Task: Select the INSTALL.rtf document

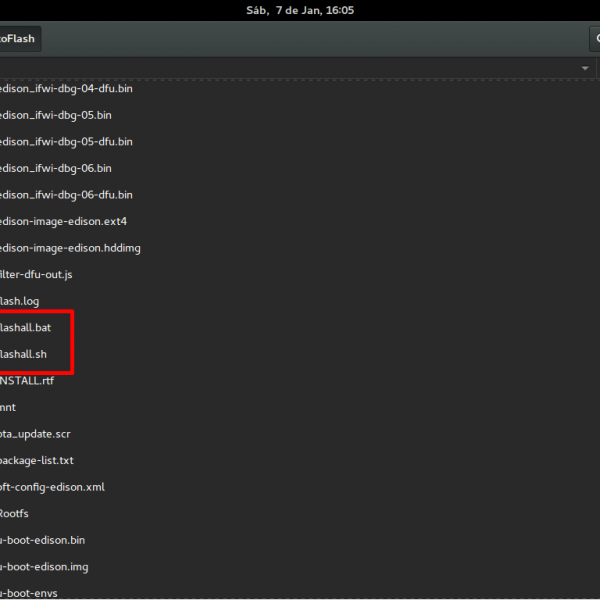Action: tap(27, 381)
